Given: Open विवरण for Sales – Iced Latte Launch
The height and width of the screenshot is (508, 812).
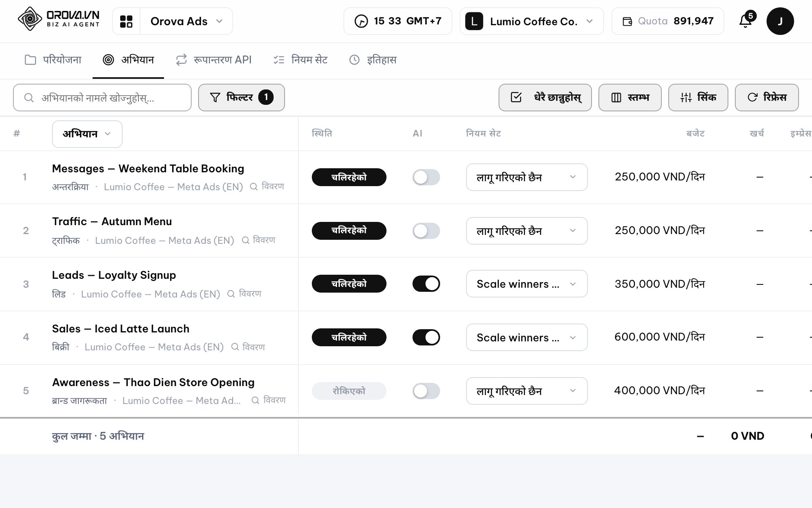Looking at the screenshot, I should [248, 347].
